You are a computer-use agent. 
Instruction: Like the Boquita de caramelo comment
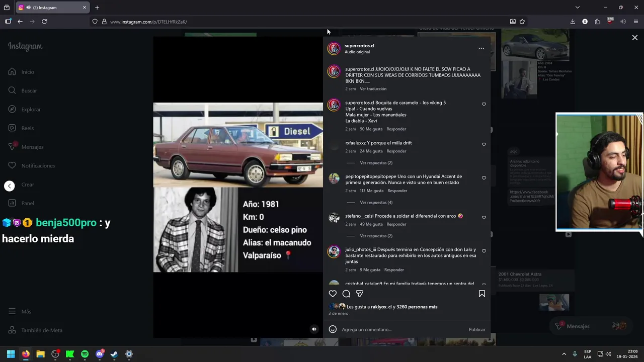point(484,105)
